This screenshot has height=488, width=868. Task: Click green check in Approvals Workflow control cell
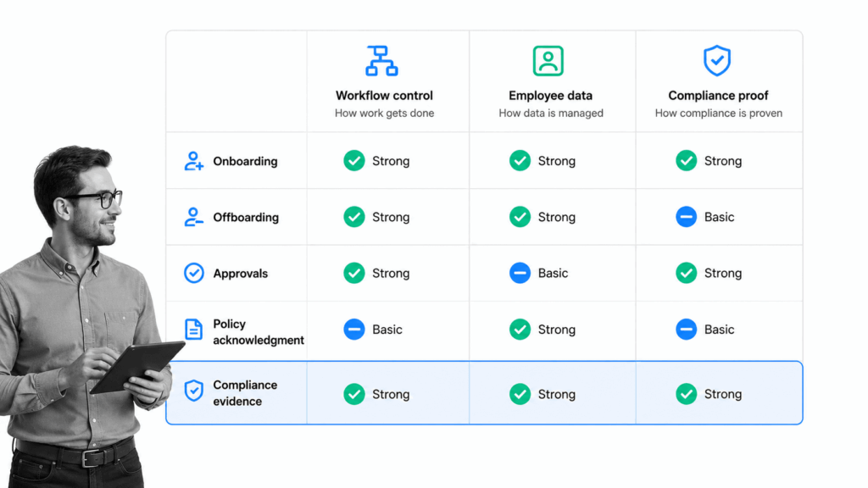(354, 273)
